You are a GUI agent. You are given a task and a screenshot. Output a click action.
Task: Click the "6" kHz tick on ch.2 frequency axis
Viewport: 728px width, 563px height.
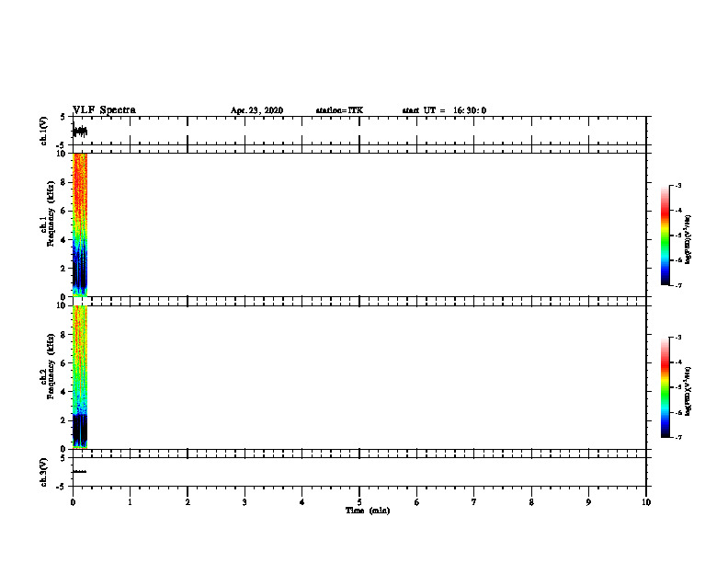pos(63,362)
